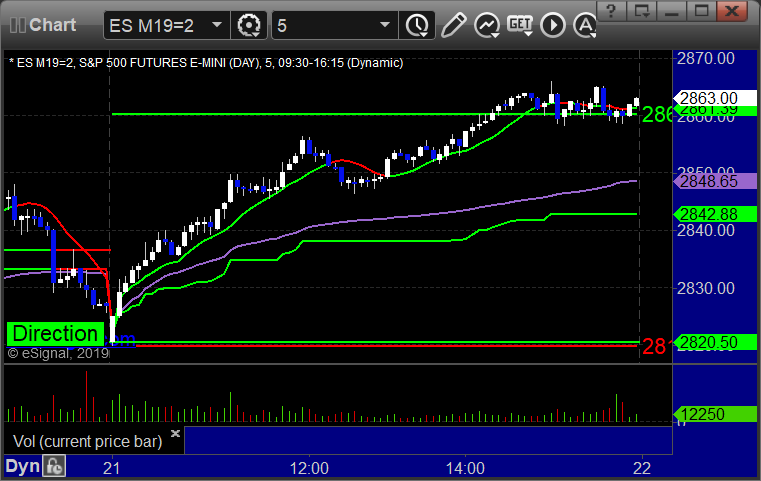This screenshot has width=761, height=481.
Task: Click the 2830.00 price axis label
Action: (706, 288)
